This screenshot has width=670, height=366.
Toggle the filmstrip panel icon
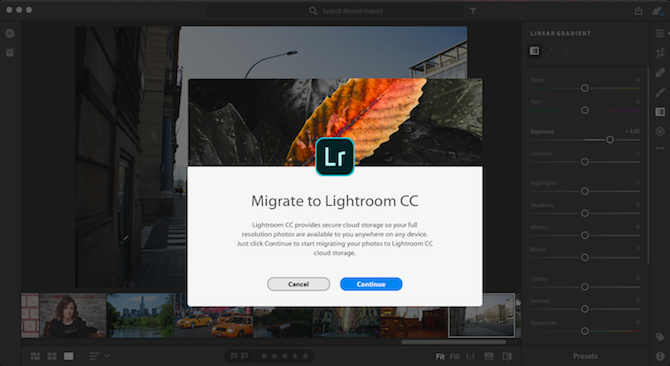489,356
